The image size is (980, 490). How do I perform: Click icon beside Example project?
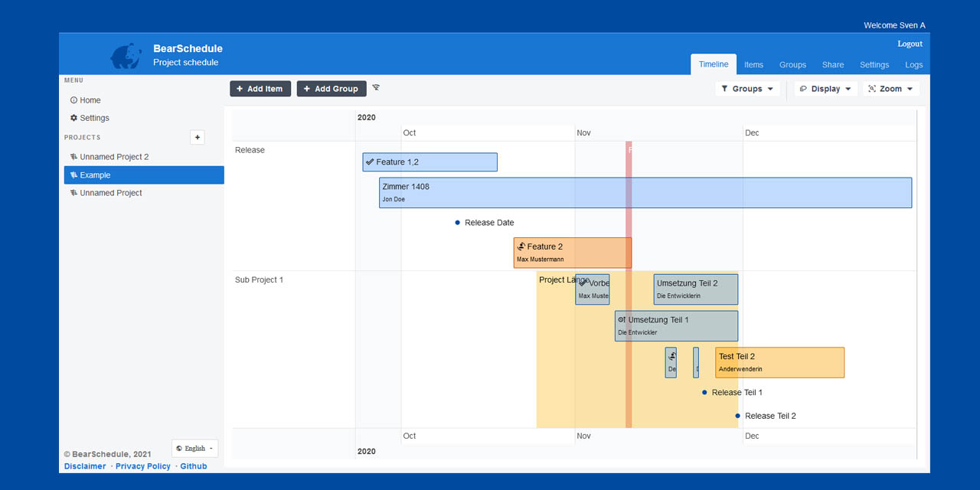click(73, 175)
